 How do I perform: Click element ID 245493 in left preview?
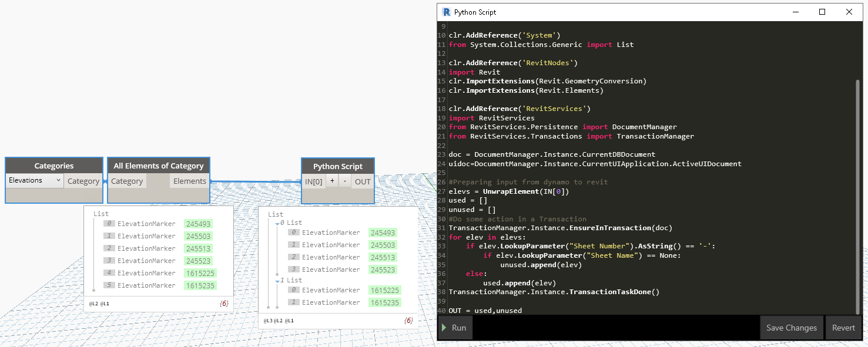(x=198, y=224)
